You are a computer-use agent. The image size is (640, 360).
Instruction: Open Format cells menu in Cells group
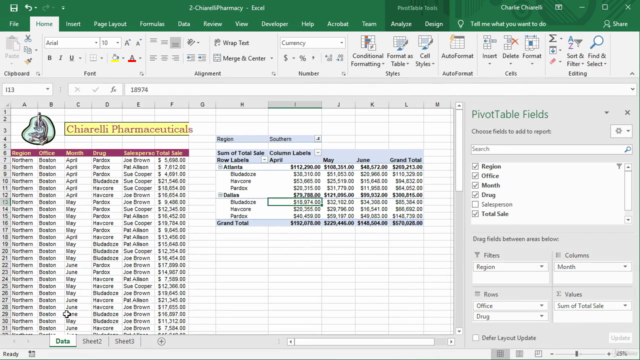[531, 51]
